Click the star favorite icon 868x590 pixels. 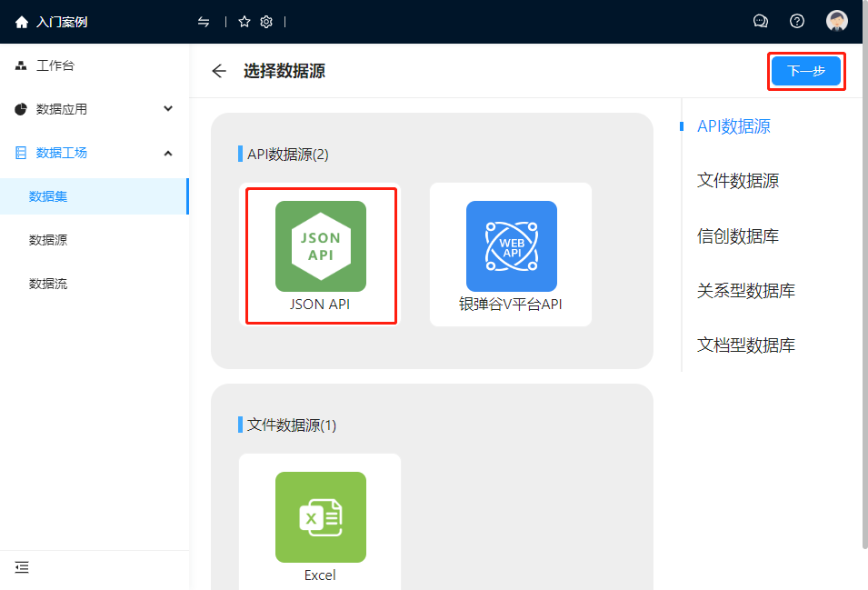tap(244, 22)
